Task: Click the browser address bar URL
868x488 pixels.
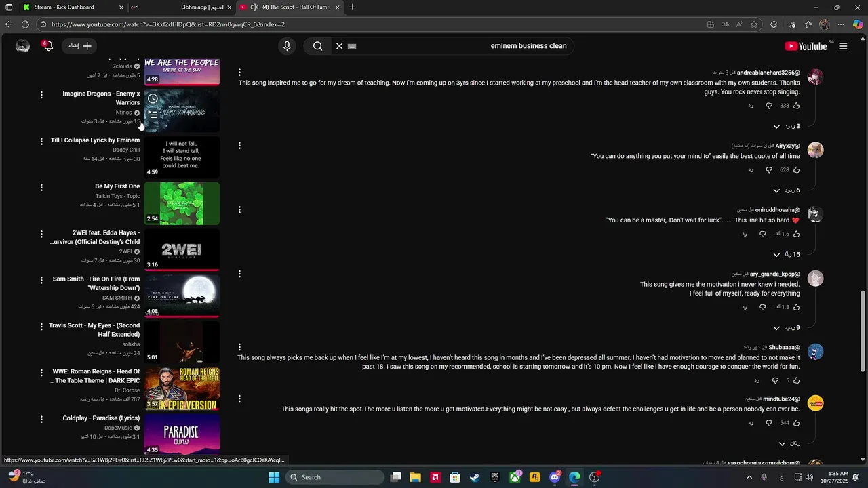Action: tap(167, 24)
